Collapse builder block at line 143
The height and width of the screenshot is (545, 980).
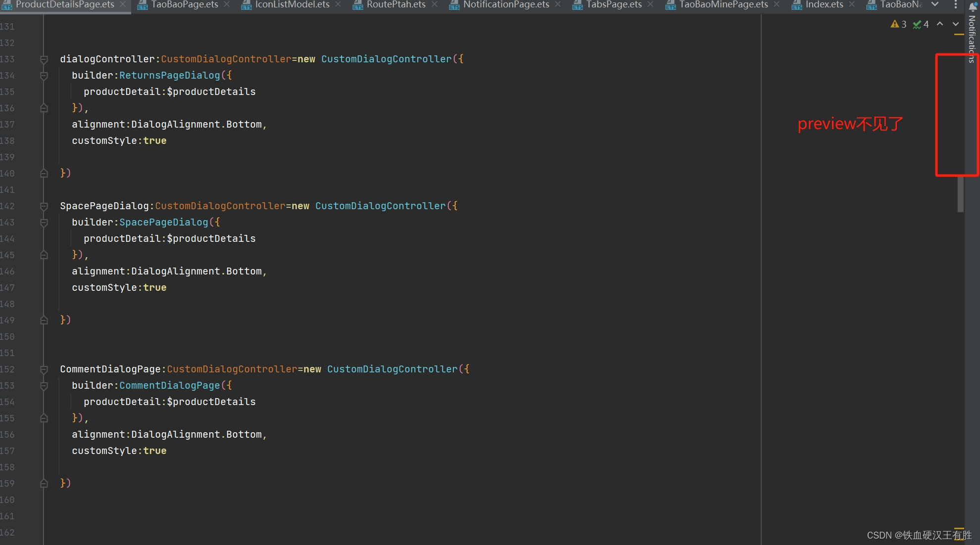click(44, 223)
